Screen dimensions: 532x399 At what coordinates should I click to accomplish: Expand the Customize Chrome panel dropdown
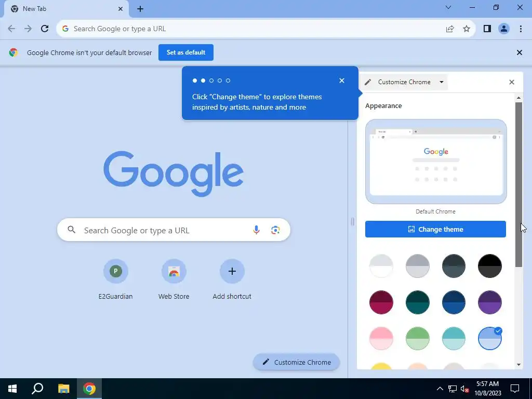pyautogui.click(x=442, y=82)
